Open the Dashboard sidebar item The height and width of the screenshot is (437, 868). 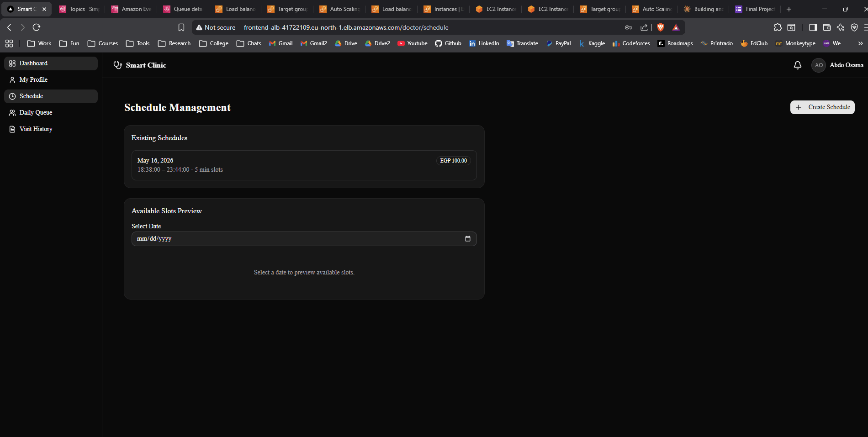click(51, 63)
